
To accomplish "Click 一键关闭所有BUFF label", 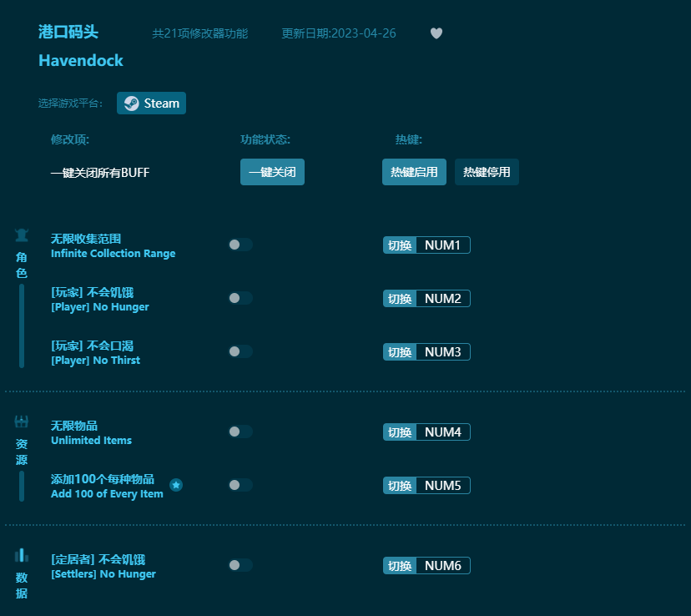I will point(100,172).
